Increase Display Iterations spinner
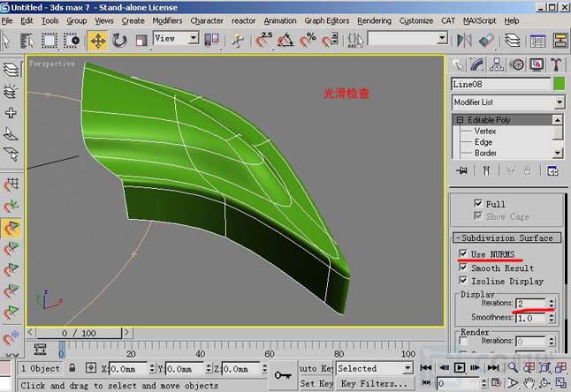 (x=552, y=301)
